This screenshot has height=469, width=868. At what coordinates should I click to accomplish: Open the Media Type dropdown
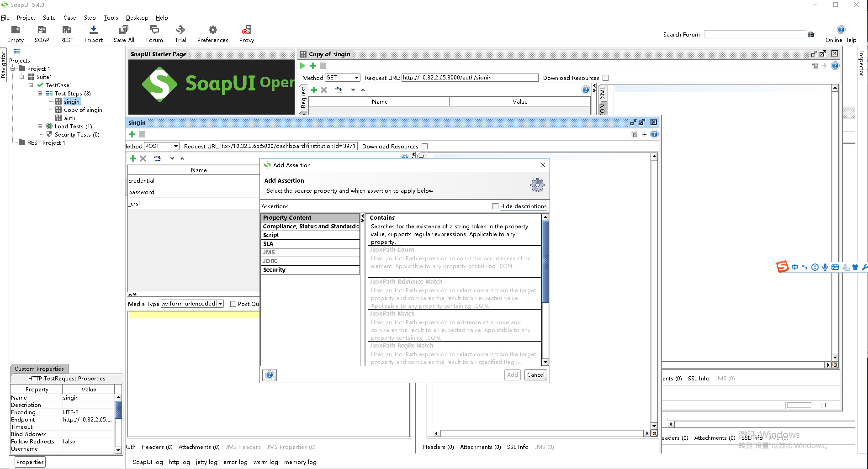[x=220, y=304]
